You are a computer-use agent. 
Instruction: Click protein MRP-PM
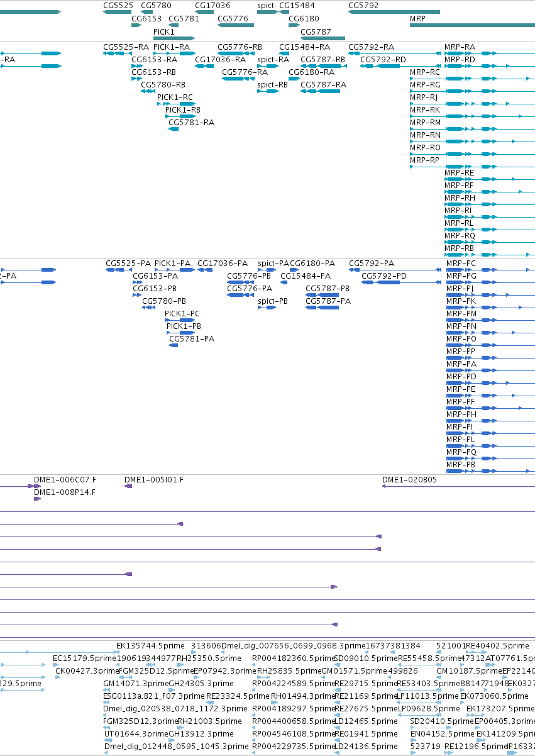tap(461, 314)
